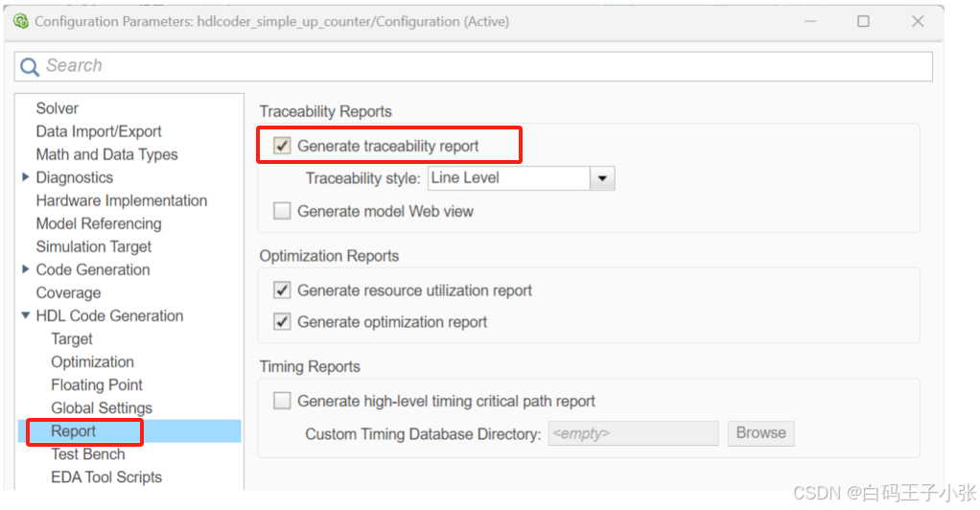
Task: Expand the Diagnostics tree node
Action: click(x=26, y=177)
